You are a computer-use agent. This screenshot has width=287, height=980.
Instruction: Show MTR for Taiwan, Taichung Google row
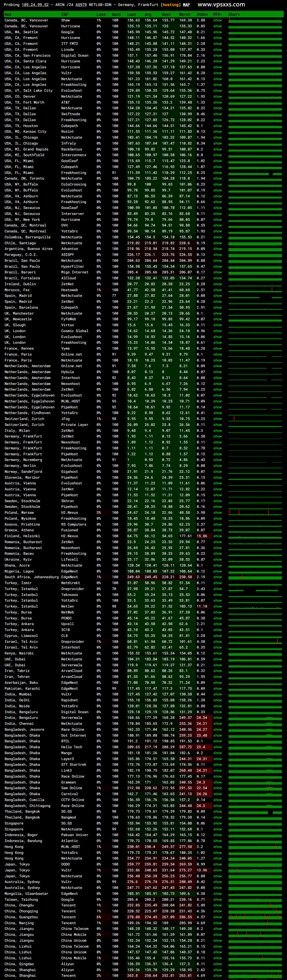(x=217, y=899)
